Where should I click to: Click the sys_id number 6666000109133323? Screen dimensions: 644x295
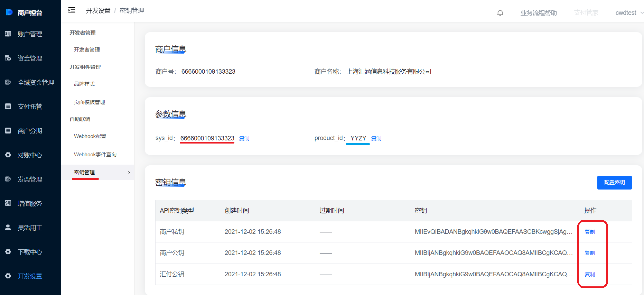[207, 138]
